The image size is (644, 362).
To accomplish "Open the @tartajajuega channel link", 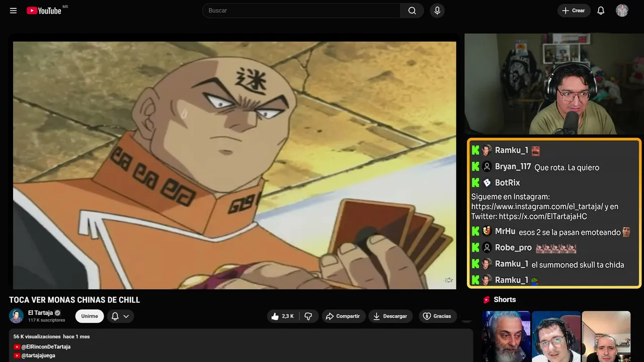I will coord(38,355).
